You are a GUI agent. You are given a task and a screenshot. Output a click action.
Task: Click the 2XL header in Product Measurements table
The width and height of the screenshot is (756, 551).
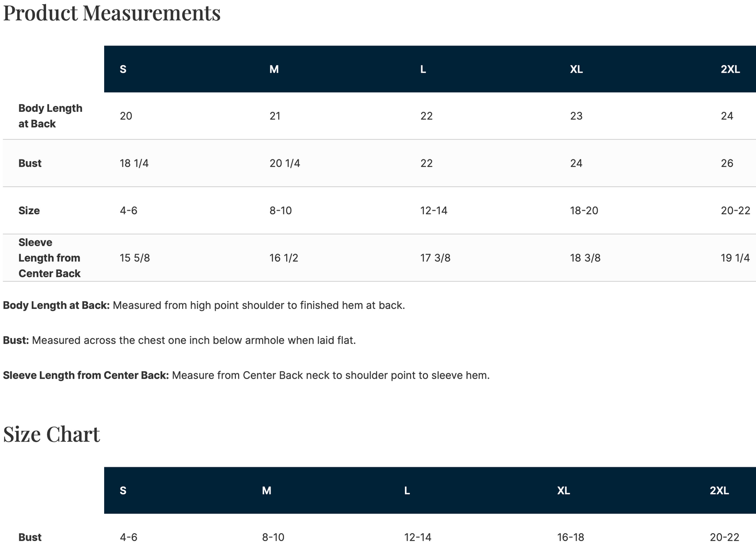[730, 70]
